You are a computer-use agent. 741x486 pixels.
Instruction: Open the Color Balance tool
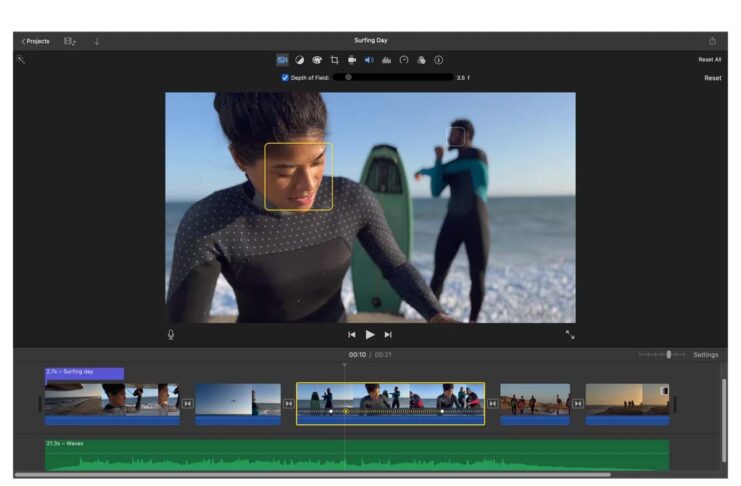(299, 60)
